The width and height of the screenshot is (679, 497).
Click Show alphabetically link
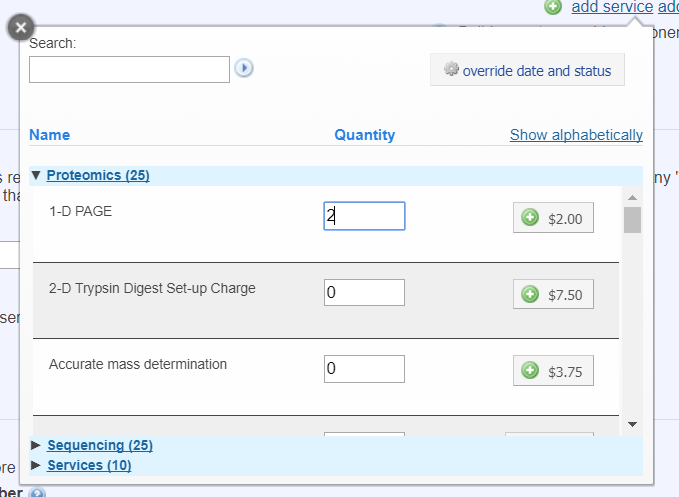pyautogui.click(x=576, y=135)
